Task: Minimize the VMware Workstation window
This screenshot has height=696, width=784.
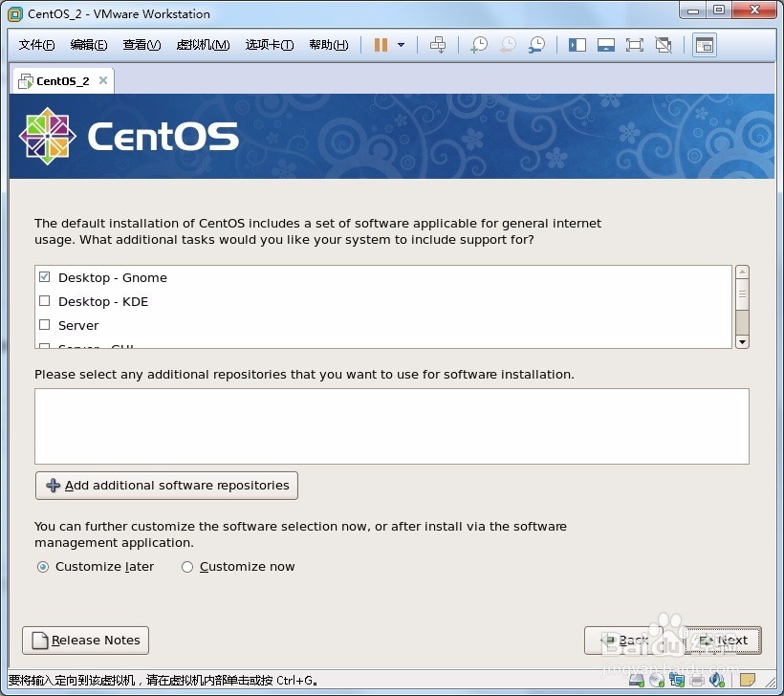Action: 693,11
